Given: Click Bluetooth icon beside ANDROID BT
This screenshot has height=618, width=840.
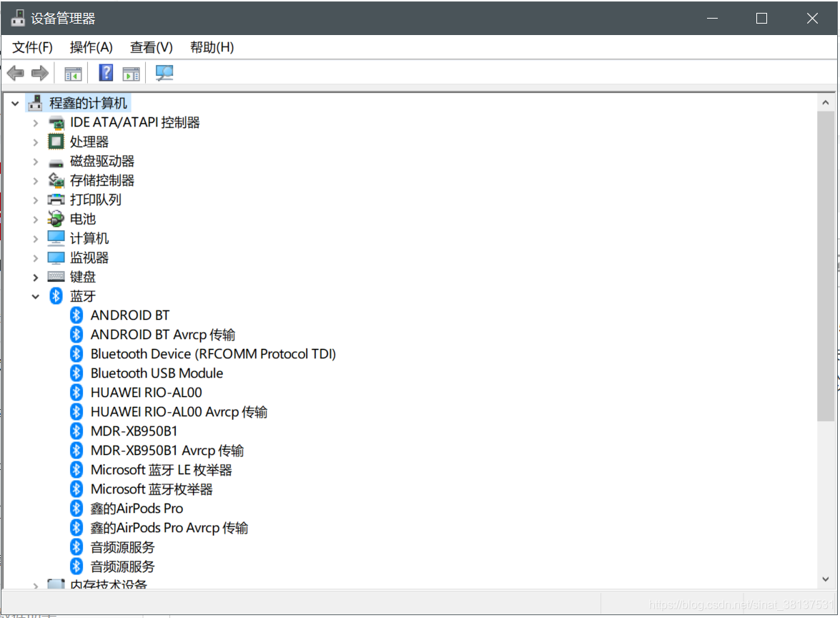Looking at the screenshot, I should coord(76,315).
